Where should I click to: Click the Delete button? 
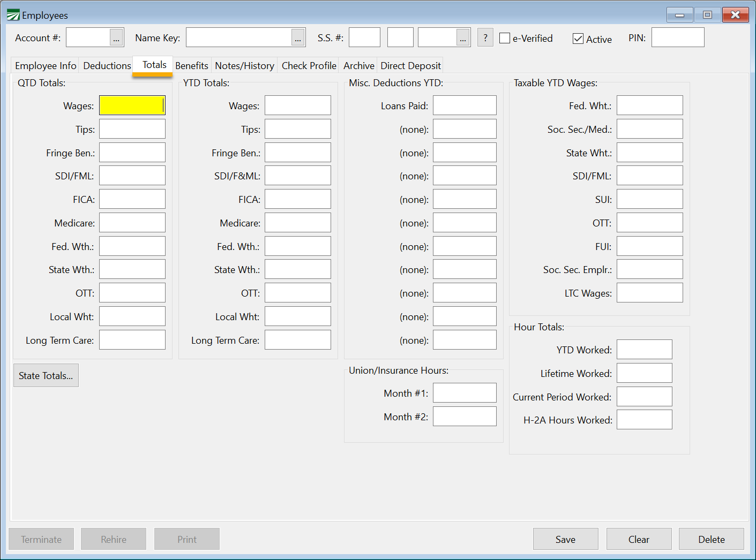712,539
